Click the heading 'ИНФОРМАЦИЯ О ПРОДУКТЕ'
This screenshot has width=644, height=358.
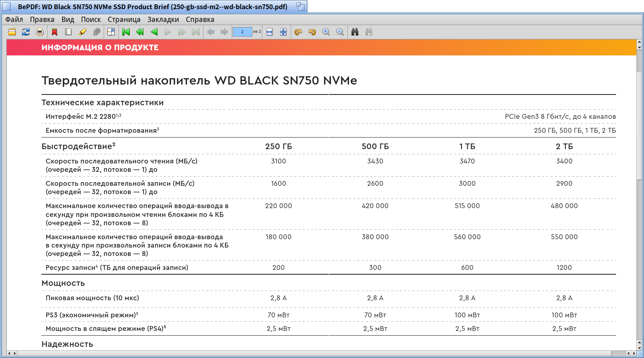tap(100, 47)
